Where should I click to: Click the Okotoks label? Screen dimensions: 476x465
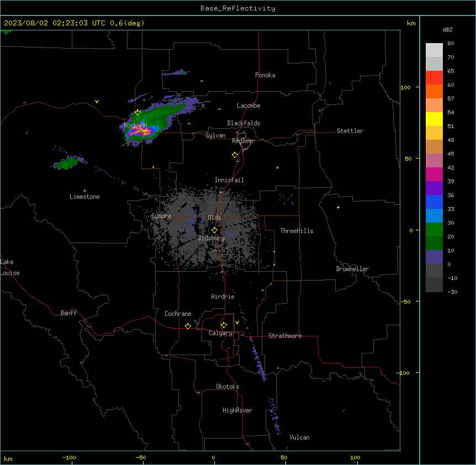(228, 387)
